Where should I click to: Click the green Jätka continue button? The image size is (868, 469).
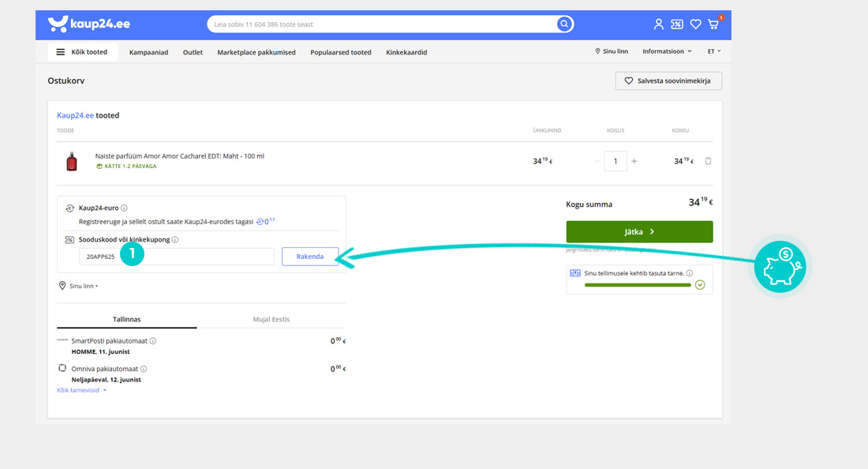click(x=639, y=232)
